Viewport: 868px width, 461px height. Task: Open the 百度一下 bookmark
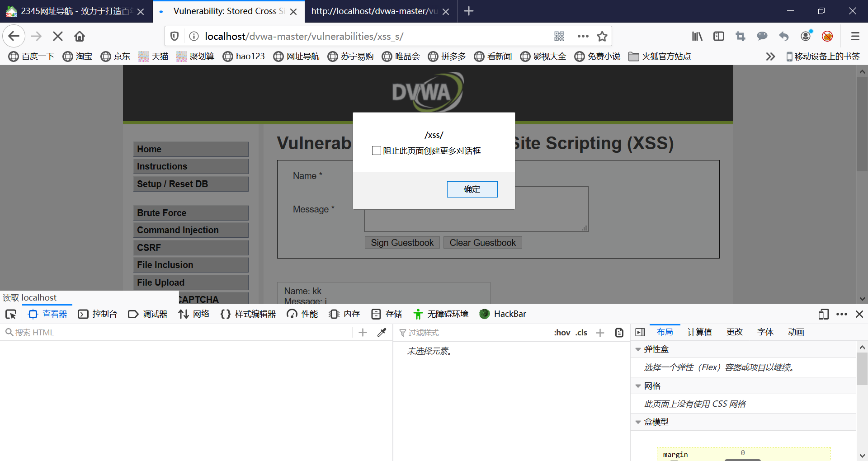pyautogui.click(x=31, y=56)
